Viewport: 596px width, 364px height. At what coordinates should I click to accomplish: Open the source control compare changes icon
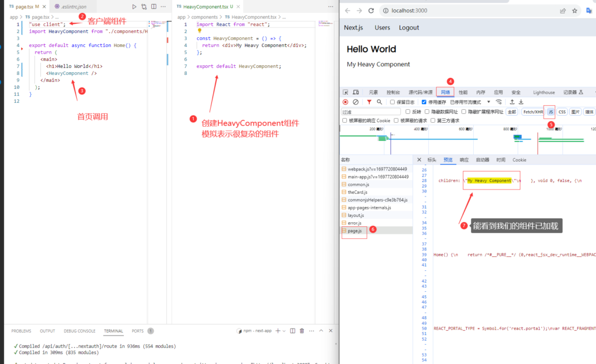144,6
